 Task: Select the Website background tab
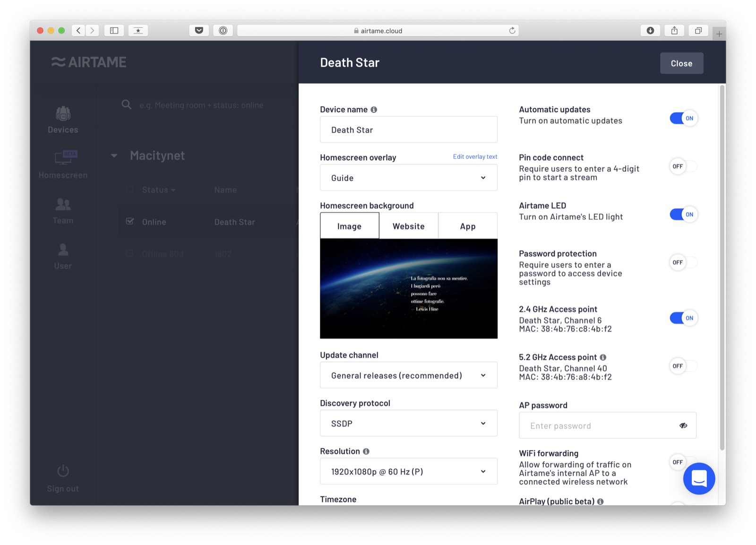click(x=409, y=226)
